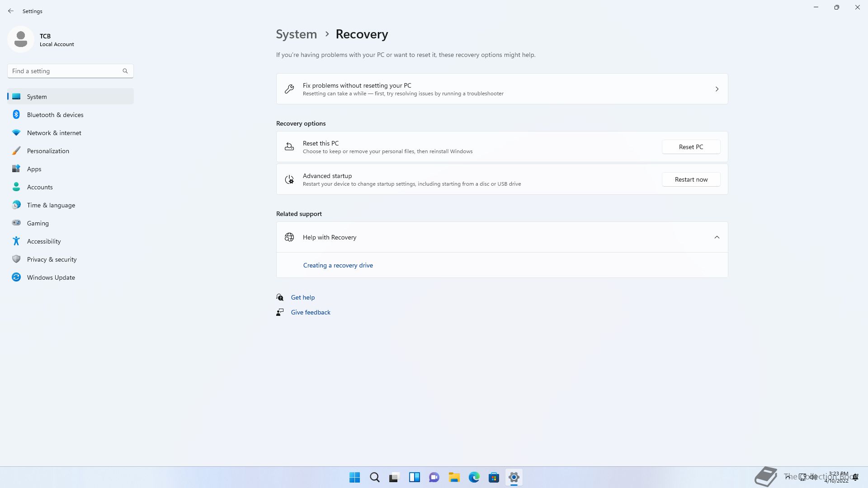
Task: Go to Windows Update page
Action: pos(71,277)
